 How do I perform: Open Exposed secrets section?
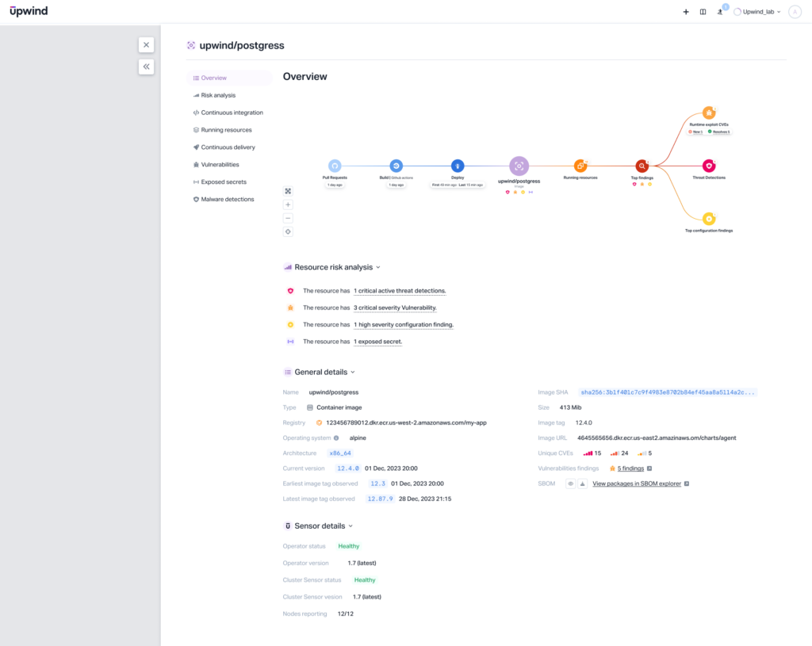pyautogui.click(x=220, y=182)
